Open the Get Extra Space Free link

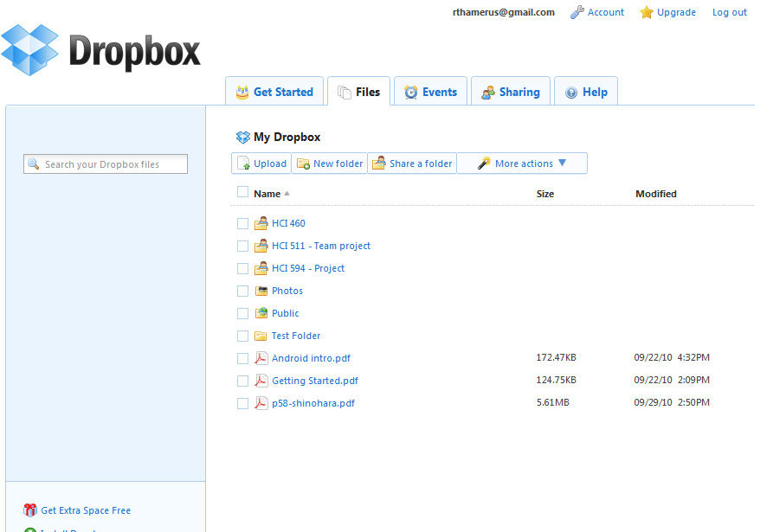point(86,510)
